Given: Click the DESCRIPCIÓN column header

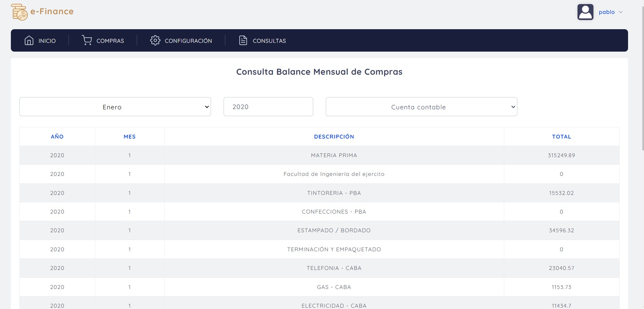Looking at the screenshot, I should coord(334,137).
